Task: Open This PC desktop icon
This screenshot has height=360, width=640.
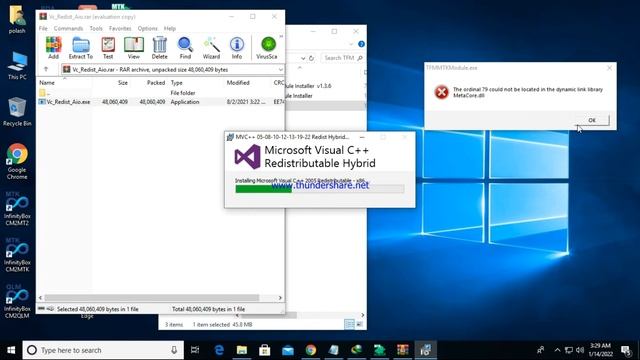Action: 17,66
